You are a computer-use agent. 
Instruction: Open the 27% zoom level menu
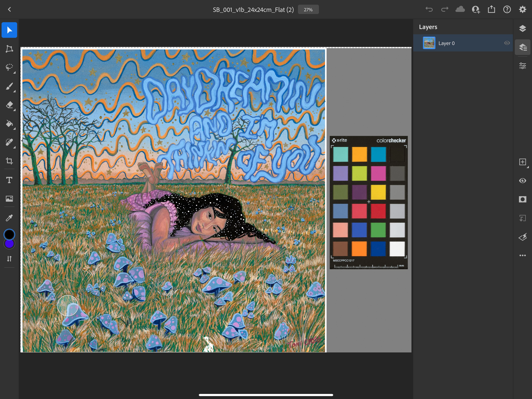tap(308, 10)
